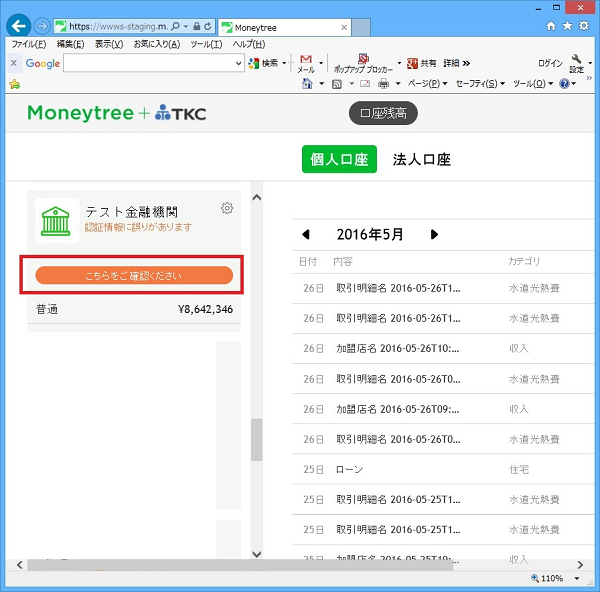Image resolution: width=600 pixels, height=592 pixels.
Task: Click the browser back arrow button
Action: (x=18, y=26)
